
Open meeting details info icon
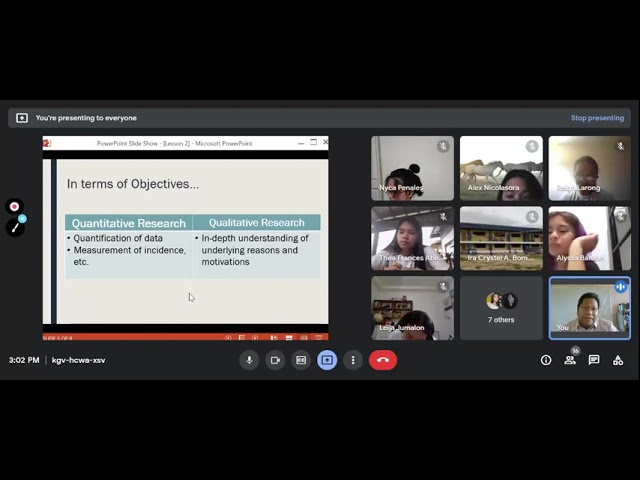(x=546, y=360)
